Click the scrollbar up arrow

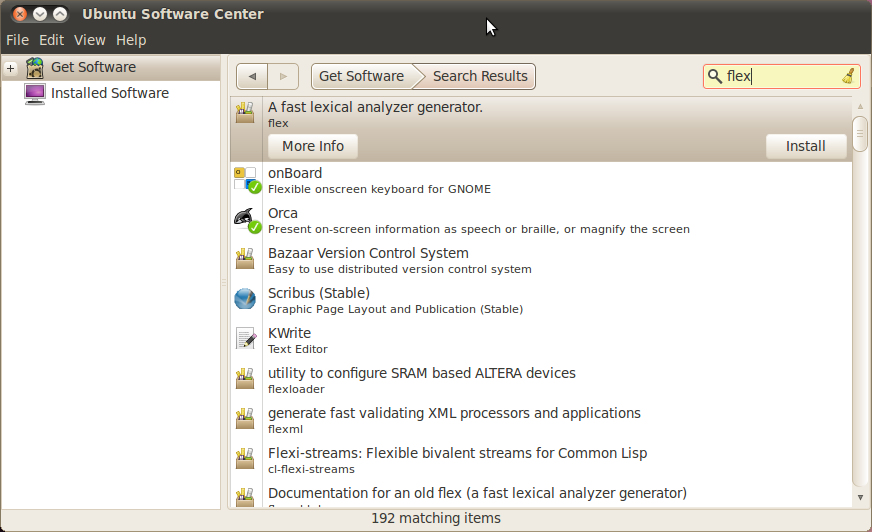click(859, 105)
